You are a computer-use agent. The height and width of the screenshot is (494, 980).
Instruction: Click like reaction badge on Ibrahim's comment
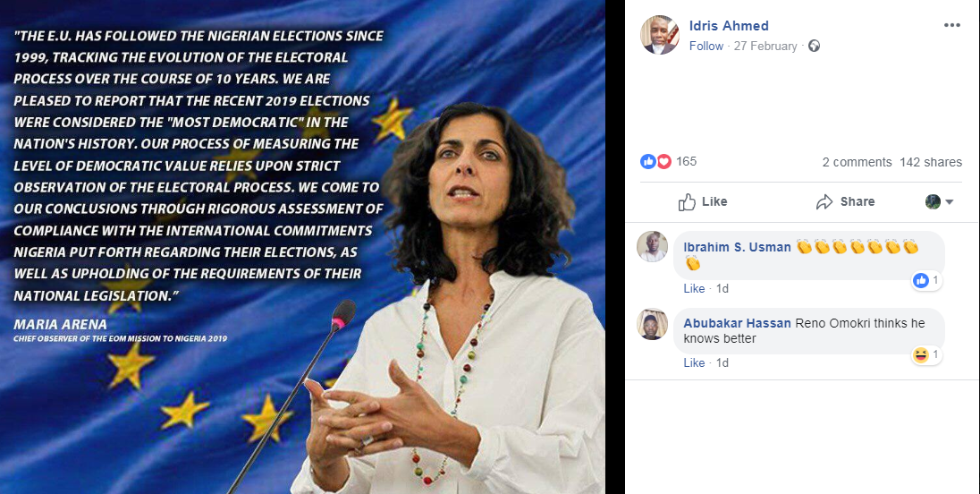[926, 281]
